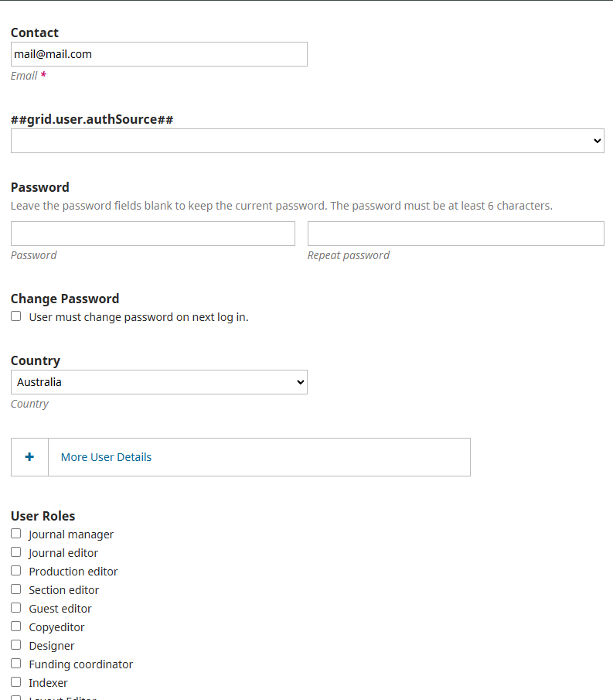Select the Section editor role
This screenshot has width=613, height=700.
[x=16, y=589]
